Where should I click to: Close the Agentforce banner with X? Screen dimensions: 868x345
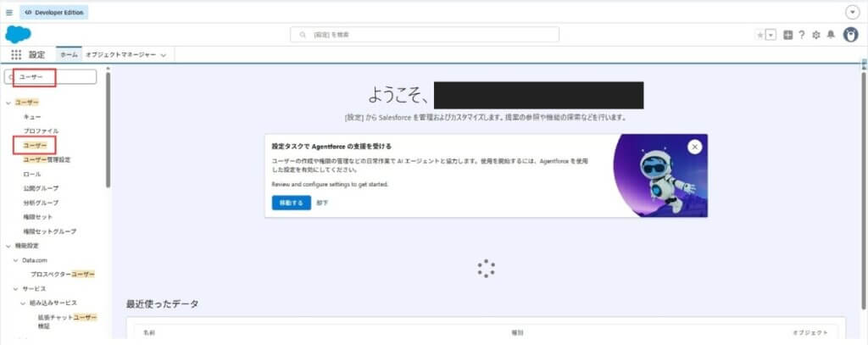(x=694, y=147)
